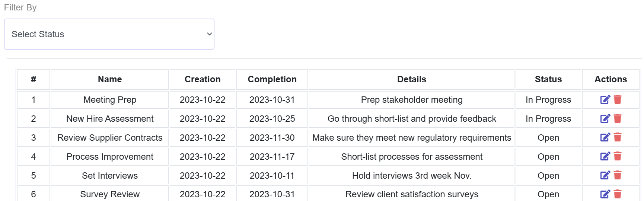Viewport: 644px width, 201px height.
Task: Click the Status column header
Action: (548, 79)
